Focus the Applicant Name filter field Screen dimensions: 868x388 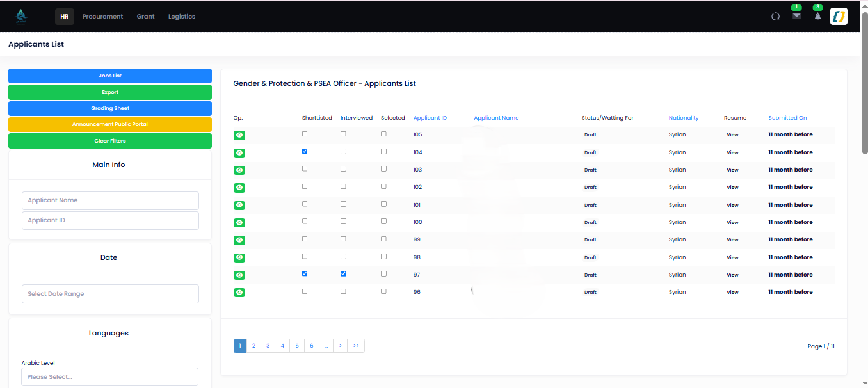pyautogui.click(x=110, y=200)
